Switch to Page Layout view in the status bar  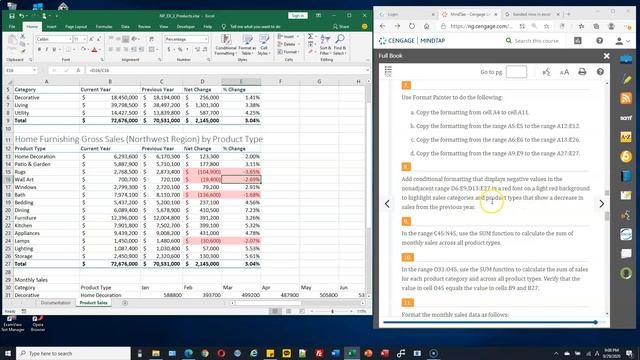pyautogui.click(x=289, y=311)
